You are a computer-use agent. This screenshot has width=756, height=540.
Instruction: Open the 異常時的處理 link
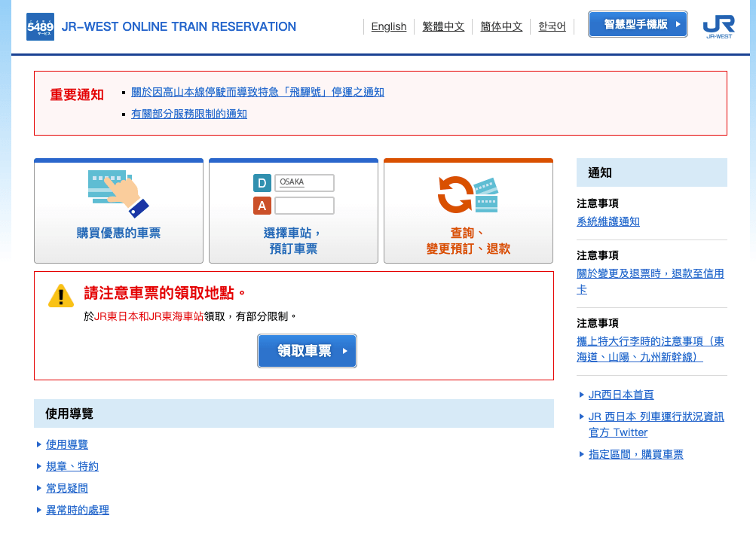point(78,510)
